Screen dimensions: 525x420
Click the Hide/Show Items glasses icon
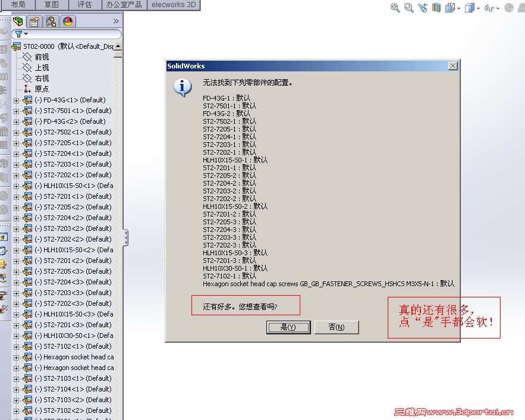(x=489, y=8)
